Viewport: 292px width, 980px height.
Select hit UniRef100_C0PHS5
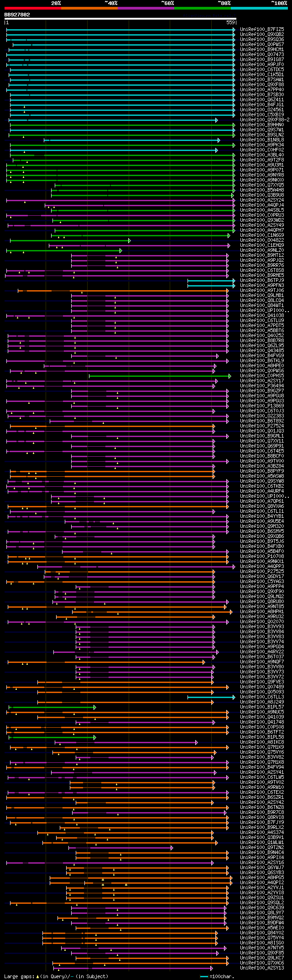(262, 375)
